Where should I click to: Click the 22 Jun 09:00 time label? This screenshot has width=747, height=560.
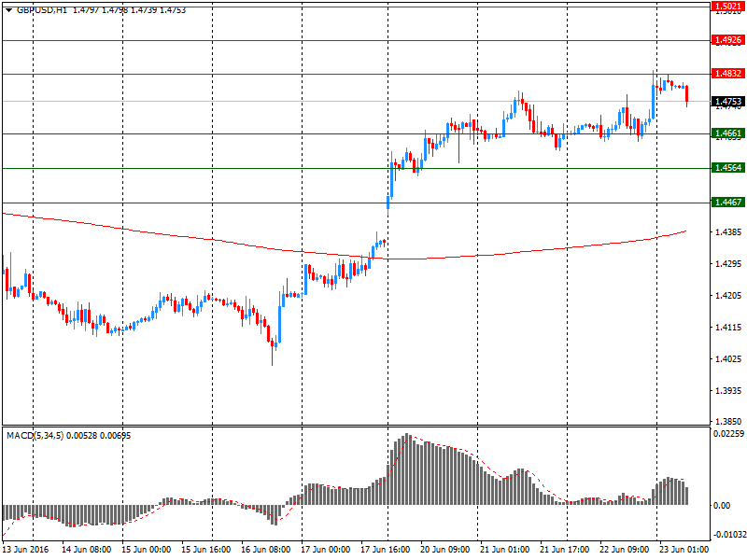click(624, 550)
